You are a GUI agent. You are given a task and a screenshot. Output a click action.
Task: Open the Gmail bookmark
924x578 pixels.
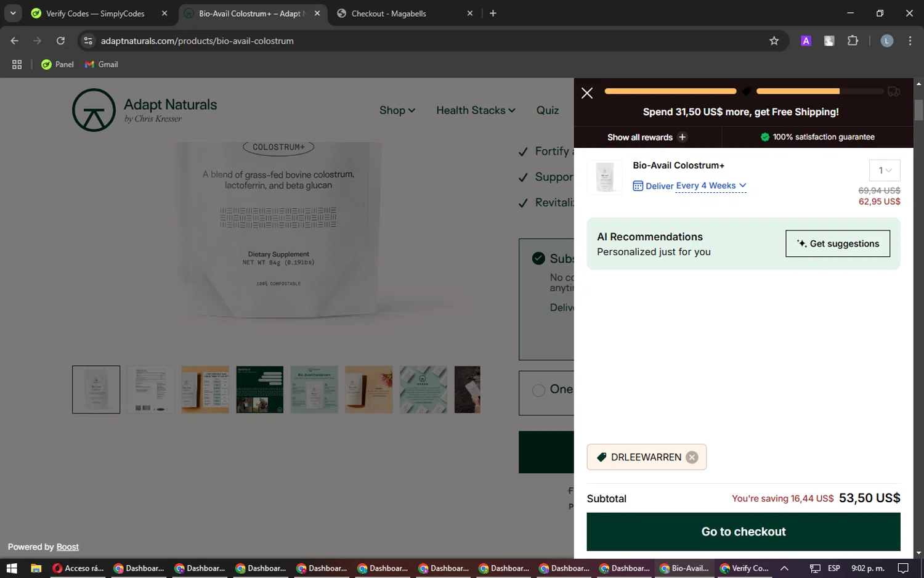[x=102, y=64]
